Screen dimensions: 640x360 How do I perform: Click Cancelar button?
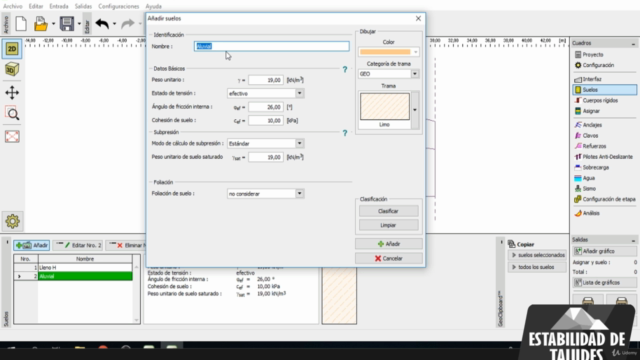point(389,258)
